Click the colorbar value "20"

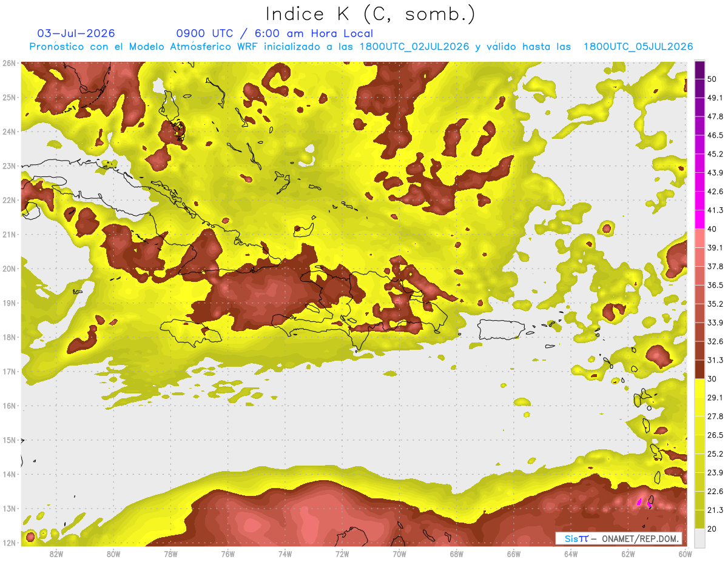click(713, 528)
